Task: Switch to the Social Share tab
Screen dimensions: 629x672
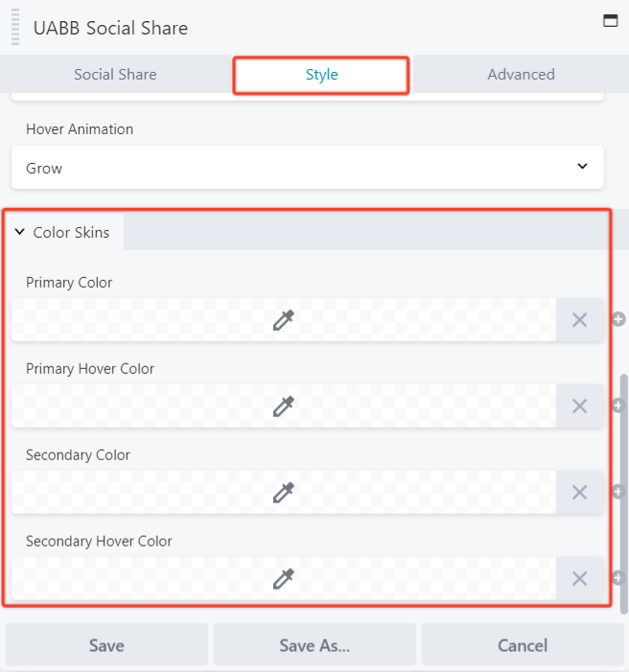Action: point(115,75)
